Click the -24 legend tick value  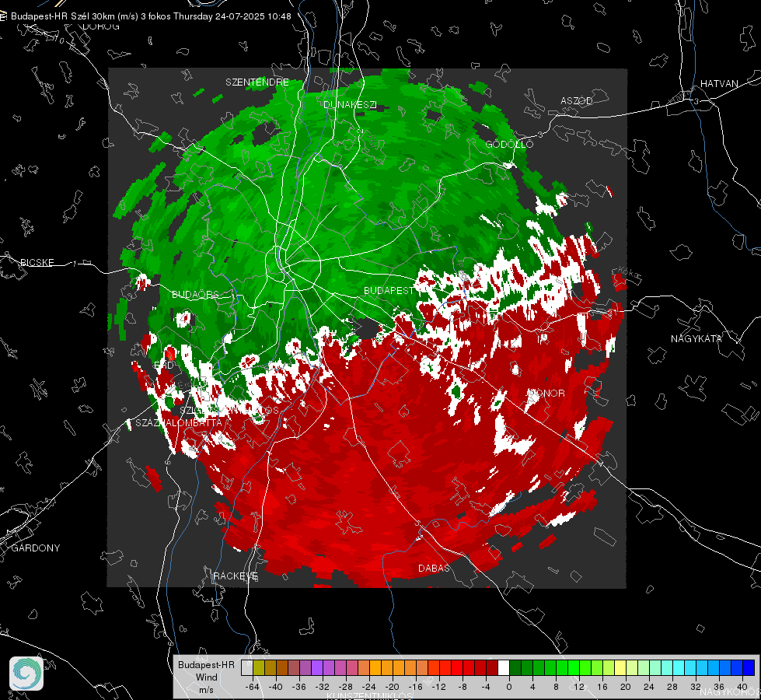369,687
